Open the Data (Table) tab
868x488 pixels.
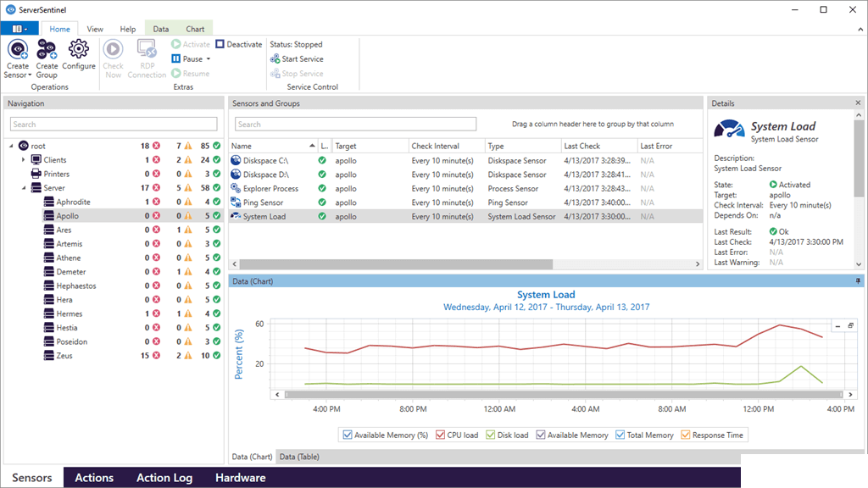click(299, 457)
